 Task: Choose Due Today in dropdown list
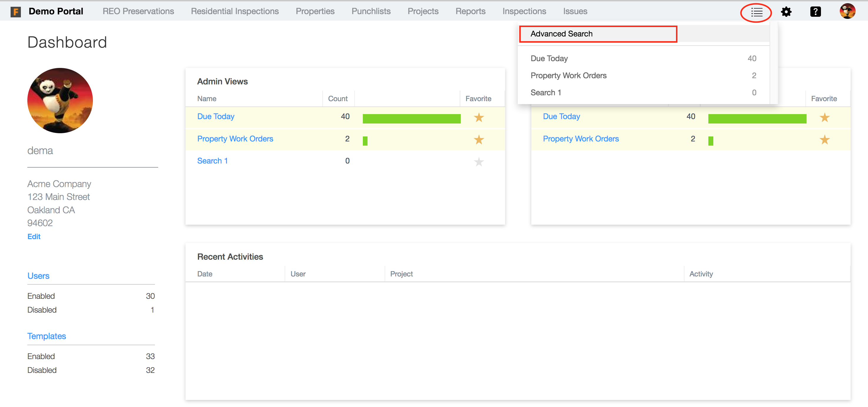(x=549, y=59)
